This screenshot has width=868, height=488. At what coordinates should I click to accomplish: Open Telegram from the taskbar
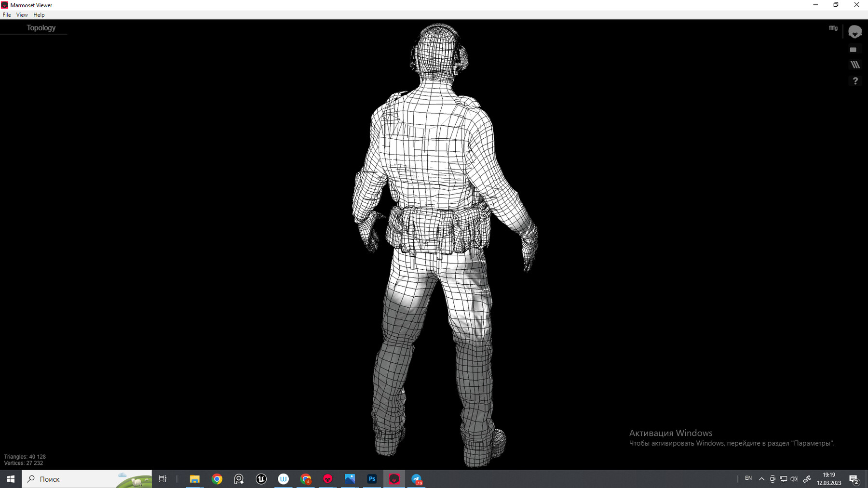tap(416, 479)
